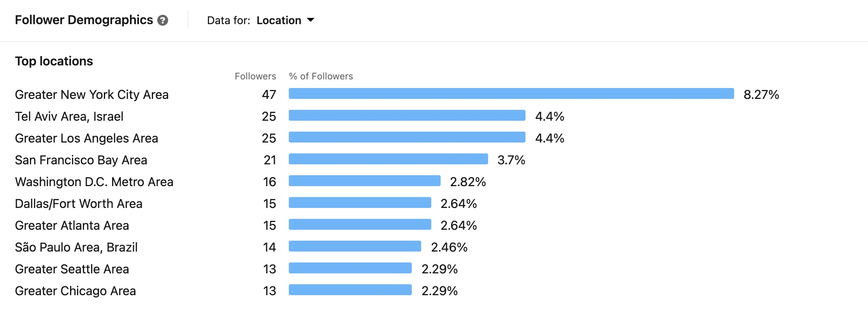The image size is (868, 324).
Task: Click the Greater Seattle Area bar
Action: point(350,269)
